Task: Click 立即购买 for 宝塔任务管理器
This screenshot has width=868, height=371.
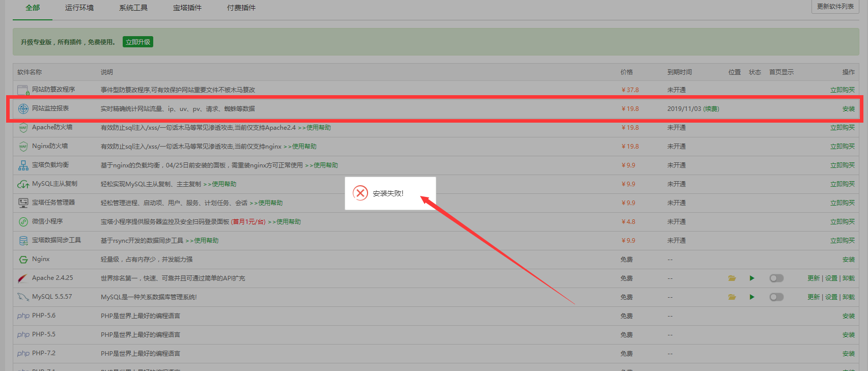Action: pyautogui.click(x=843, y=203)
